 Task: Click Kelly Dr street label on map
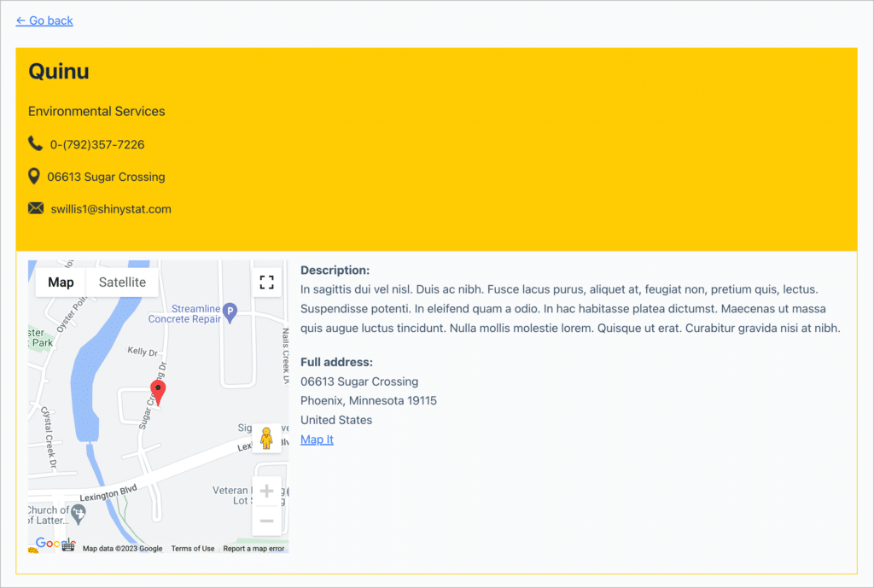[143, 351]
